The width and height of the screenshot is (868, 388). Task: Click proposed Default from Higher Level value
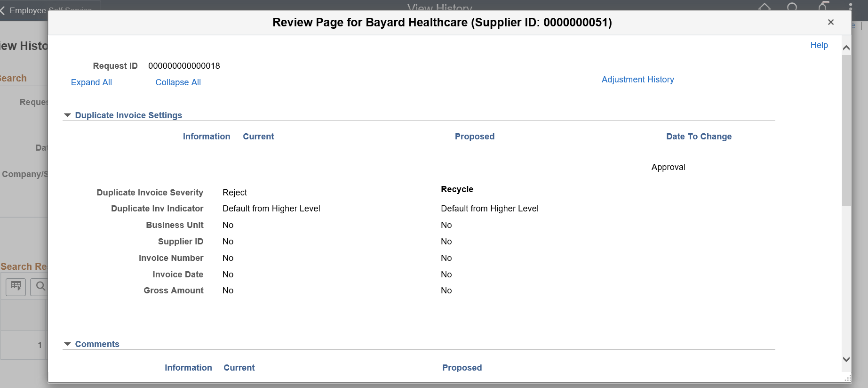point(489,209)
